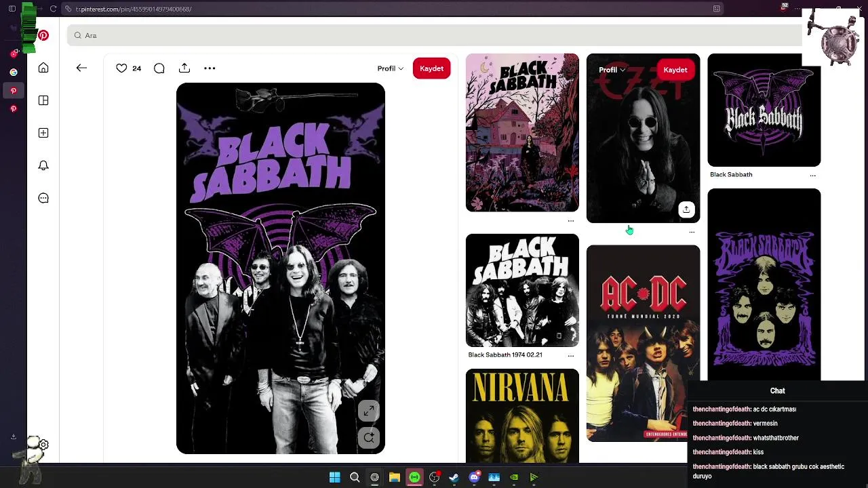868x488 pixels.
Task: Expand the main pin image fullscreen
Action: tap(369, 411)
